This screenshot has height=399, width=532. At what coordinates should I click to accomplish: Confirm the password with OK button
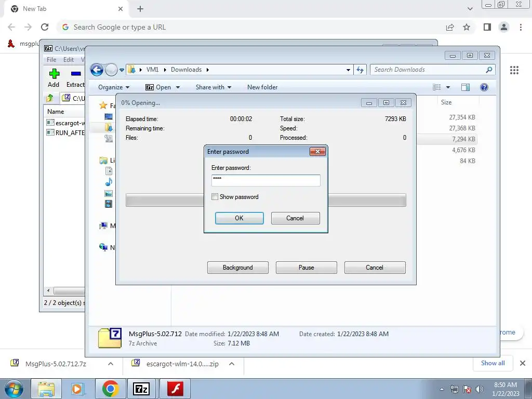(x=239, y=218)
